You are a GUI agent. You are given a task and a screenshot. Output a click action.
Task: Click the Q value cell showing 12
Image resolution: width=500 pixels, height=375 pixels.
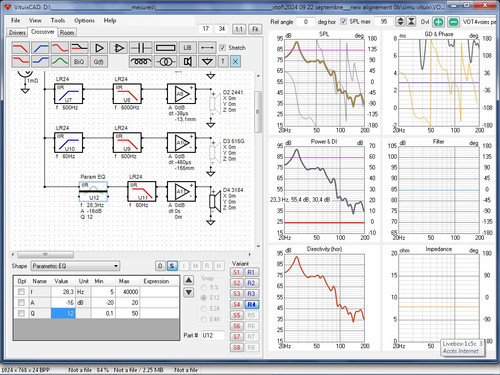[63, 313]
